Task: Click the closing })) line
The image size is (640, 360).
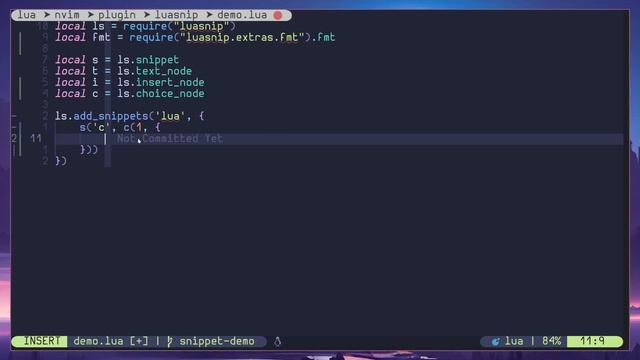Action: point(89,150)
